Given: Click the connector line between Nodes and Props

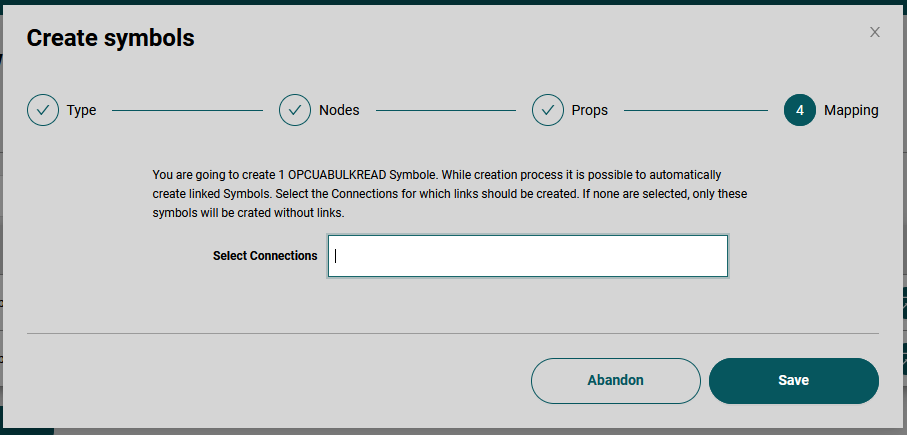Looking at the screenshot, I should coord(444,110).
